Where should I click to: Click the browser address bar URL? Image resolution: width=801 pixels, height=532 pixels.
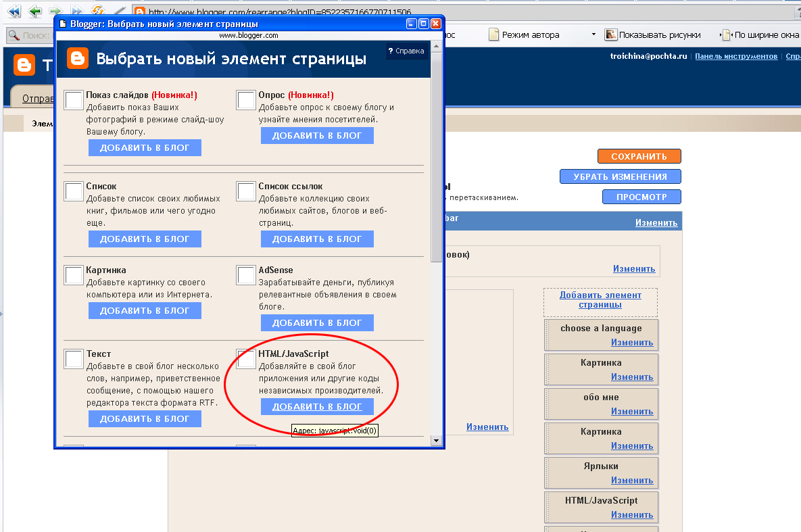point(280,11)
